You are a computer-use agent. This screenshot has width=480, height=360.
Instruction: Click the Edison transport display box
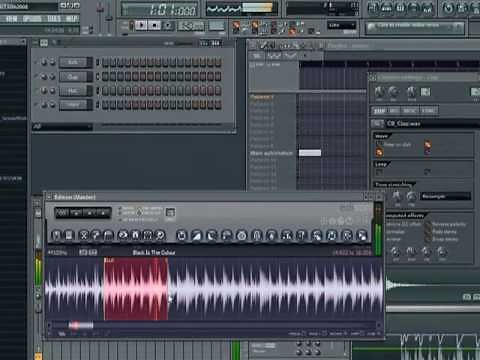[x=82, y=213]
